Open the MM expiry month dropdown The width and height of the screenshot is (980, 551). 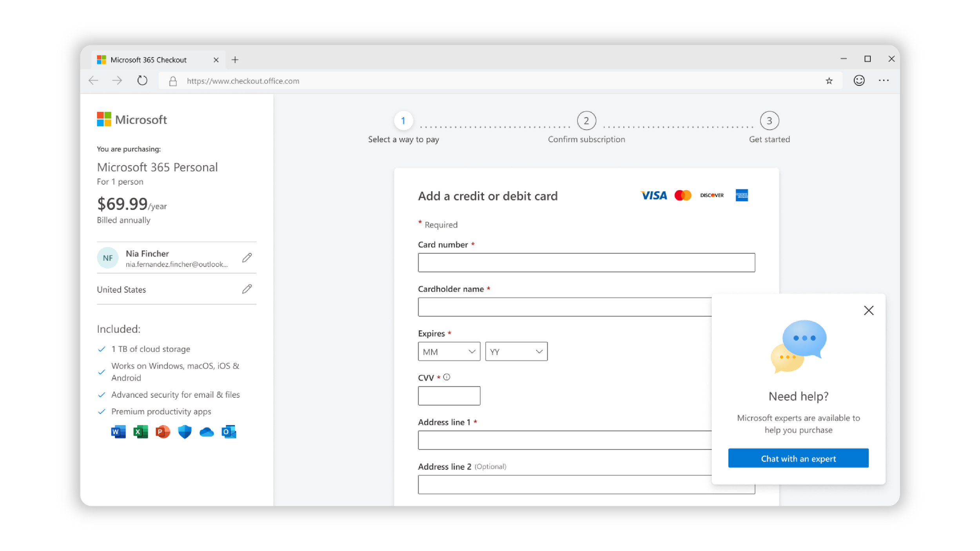tap(449, 352)
